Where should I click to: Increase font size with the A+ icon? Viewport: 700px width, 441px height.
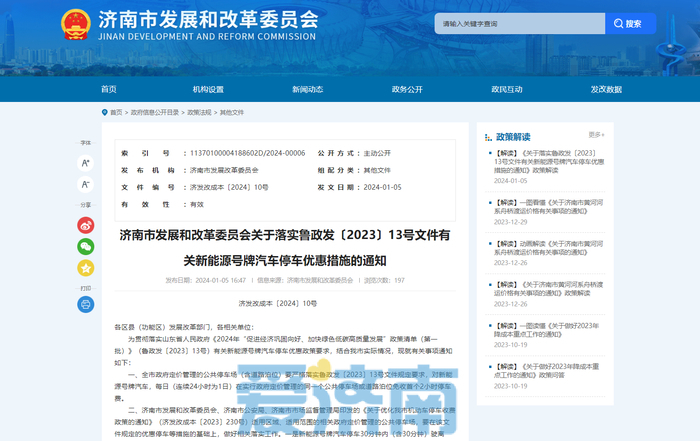[x=85, y=163]
